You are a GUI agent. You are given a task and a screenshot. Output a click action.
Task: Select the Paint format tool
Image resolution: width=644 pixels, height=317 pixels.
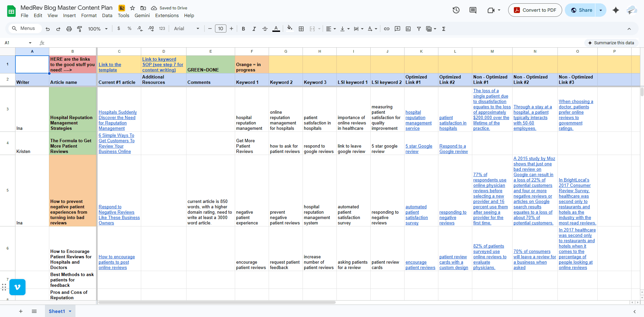79,29
